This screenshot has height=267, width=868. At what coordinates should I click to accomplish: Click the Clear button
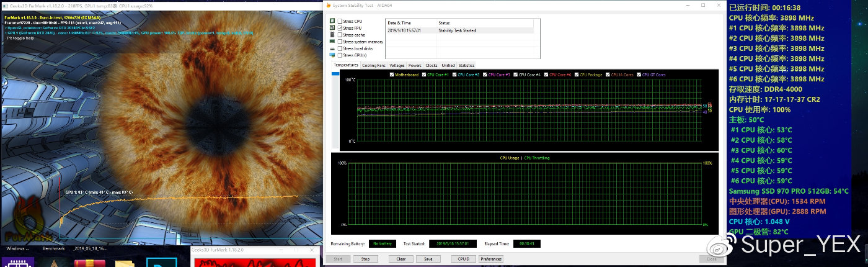[401, 259]
